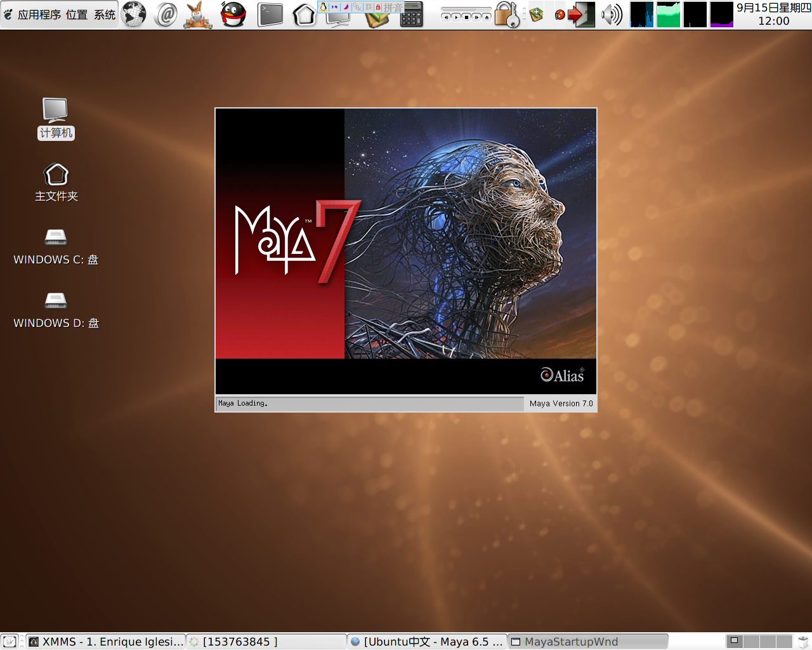Open the magnifier book search applet icon

tap(537, 13)
